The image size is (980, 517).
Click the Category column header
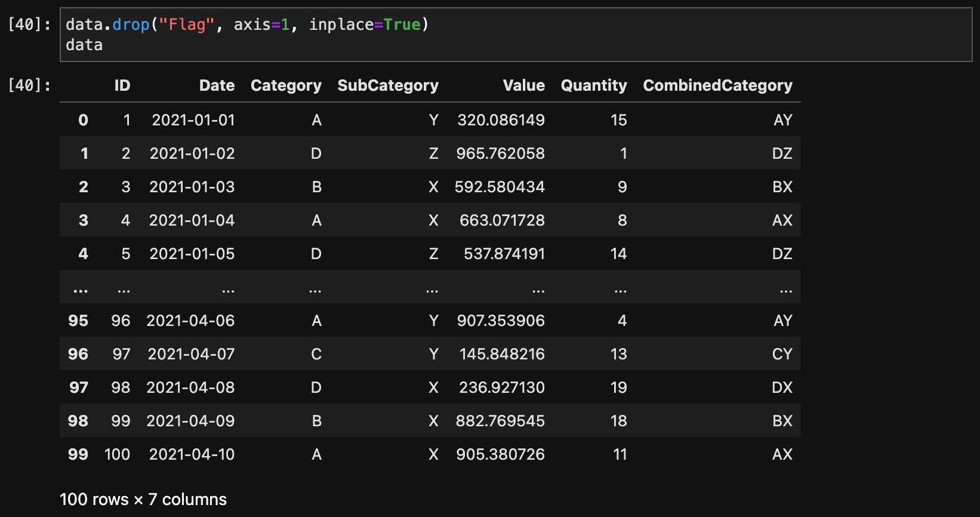(286, 85)
